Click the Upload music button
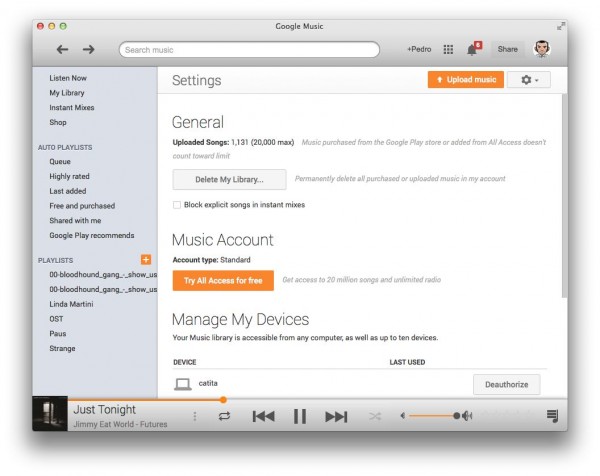The image size is (600, 476). click(x=466, y=80)
